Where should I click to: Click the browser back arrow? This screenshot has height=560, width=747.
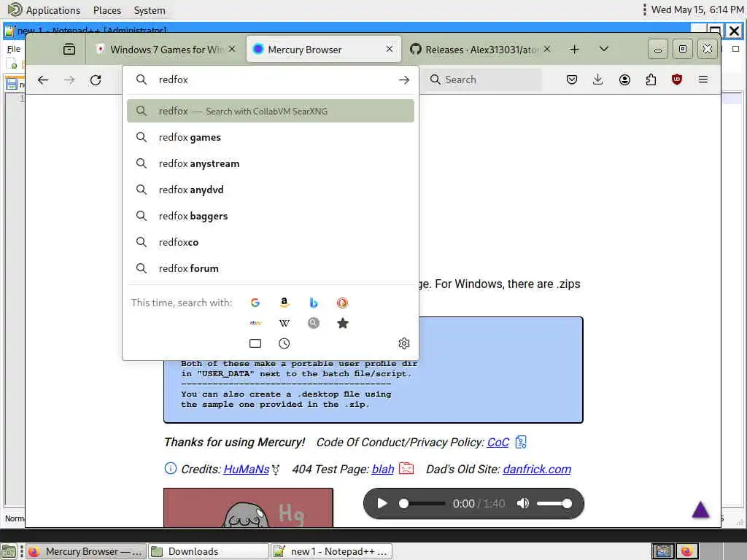(43, 80)
